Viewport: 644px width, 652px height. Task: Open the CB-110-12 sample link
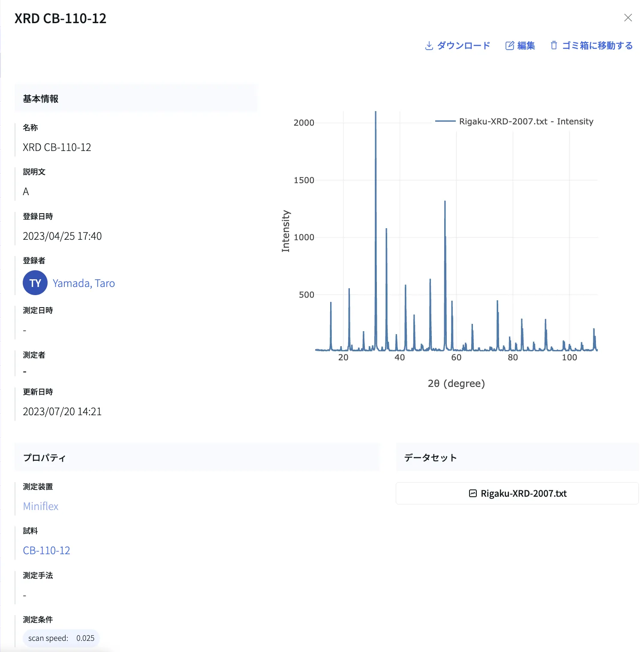coord(46,550)
